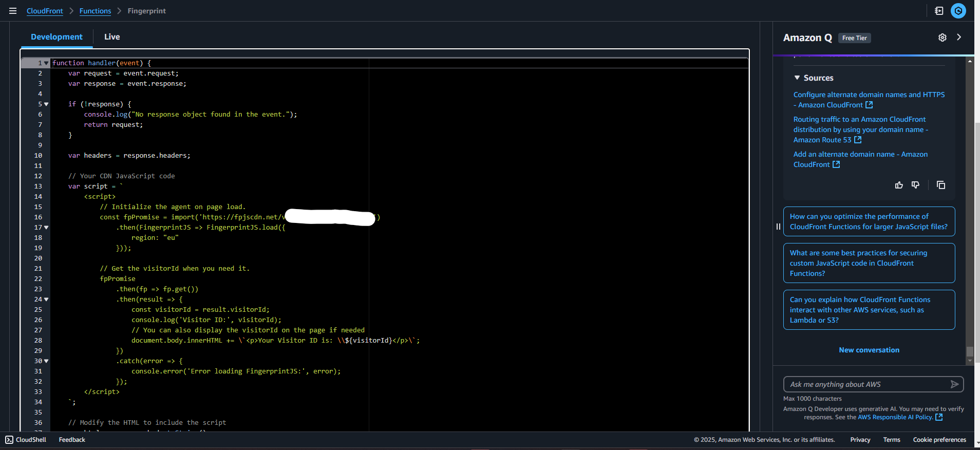Ask about best practices for securing JavaScript code
The image size is (980, 450).
tap(869, 263)
